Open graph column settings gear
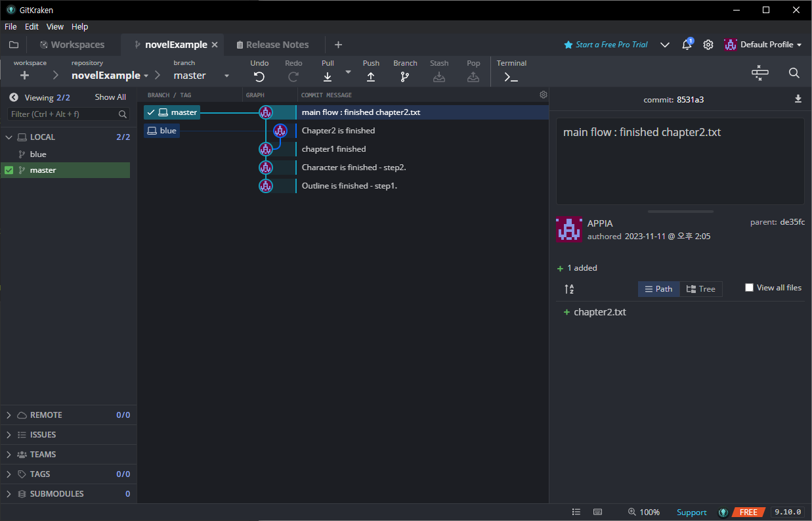Screen dimensions: 812x521 click(x=544, y=95)
